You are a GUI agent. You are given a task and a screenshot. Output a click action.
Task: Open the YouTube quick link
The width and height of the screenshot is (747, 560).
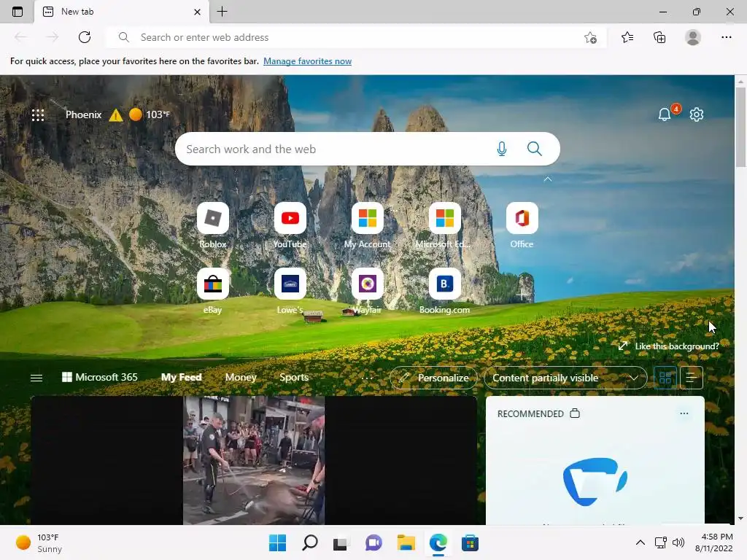[x=290, y=225]
